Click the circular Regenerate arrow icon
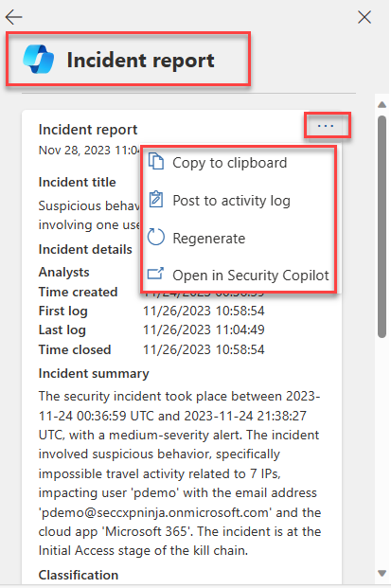Screen dimensions: 391x588 (x=156, y=237)
